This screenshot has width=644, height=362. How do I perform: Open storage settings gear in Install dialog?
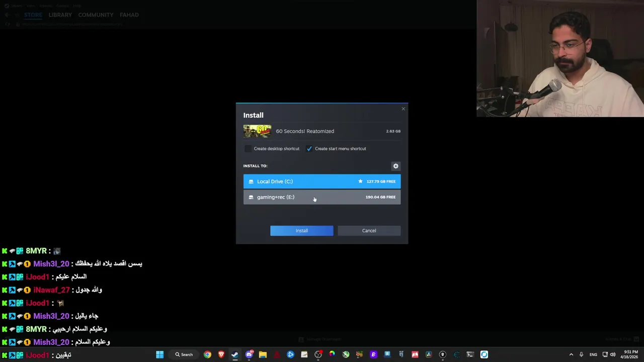click(x=395, y=166)
